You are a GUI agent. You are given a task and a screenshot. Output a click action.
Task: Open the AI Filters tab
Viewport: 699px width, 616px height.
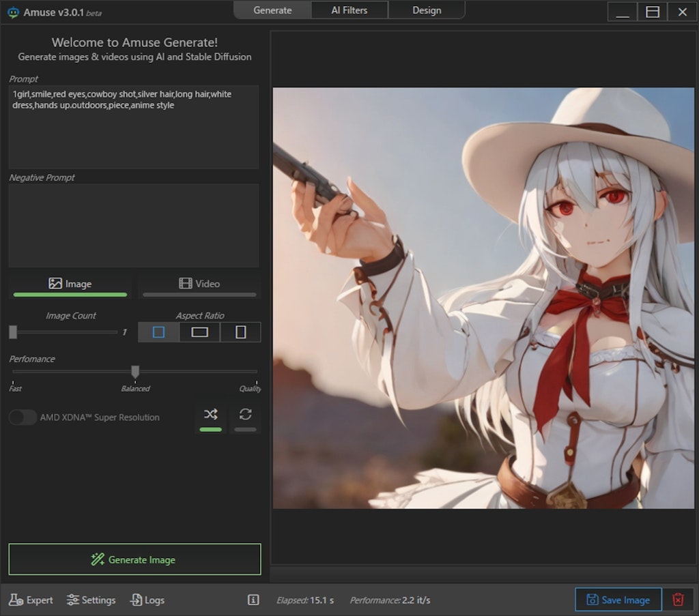(349, 10)
